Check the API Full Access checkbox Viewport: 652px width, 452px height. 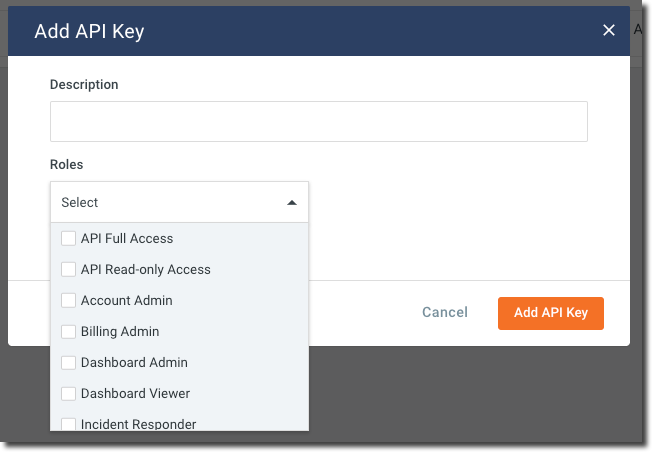pos(68,238)
